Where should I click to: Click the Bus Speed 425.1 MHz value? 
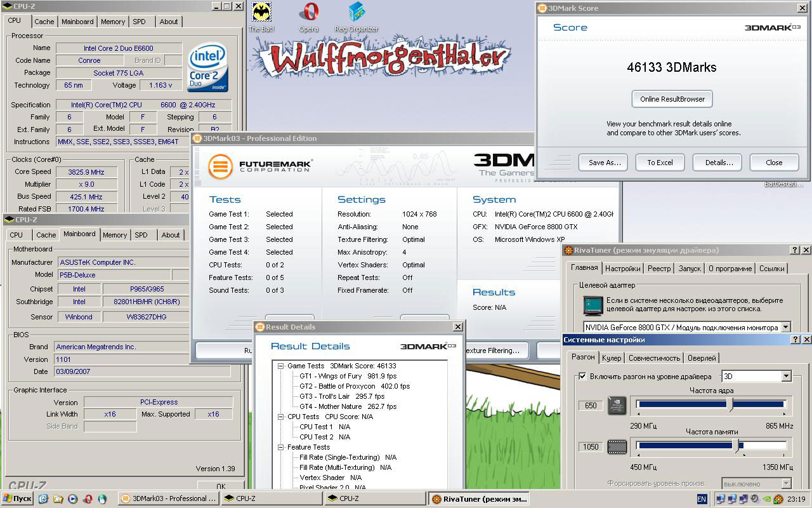tap(86, 197)
